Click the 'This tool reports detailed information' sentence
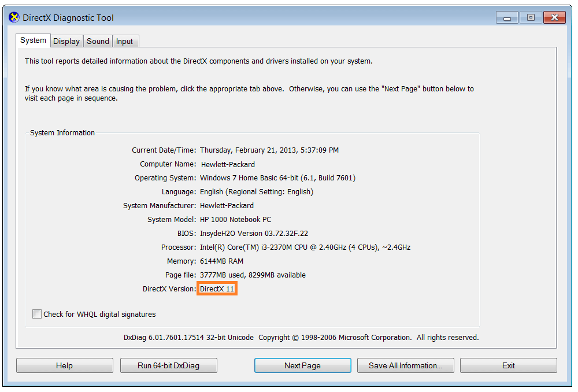The image size is (578, 392). (199, 61)
